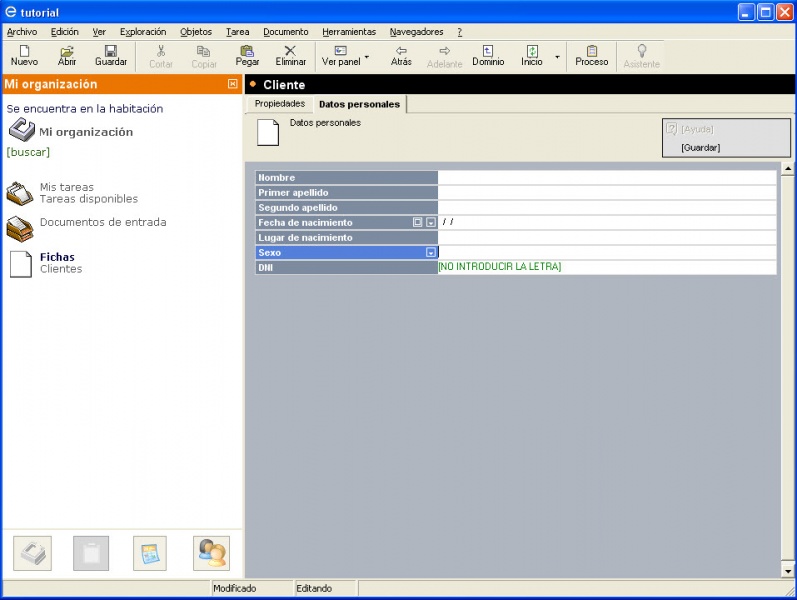
Task: Close the Mi organización panel
Action: pos(233,84)
